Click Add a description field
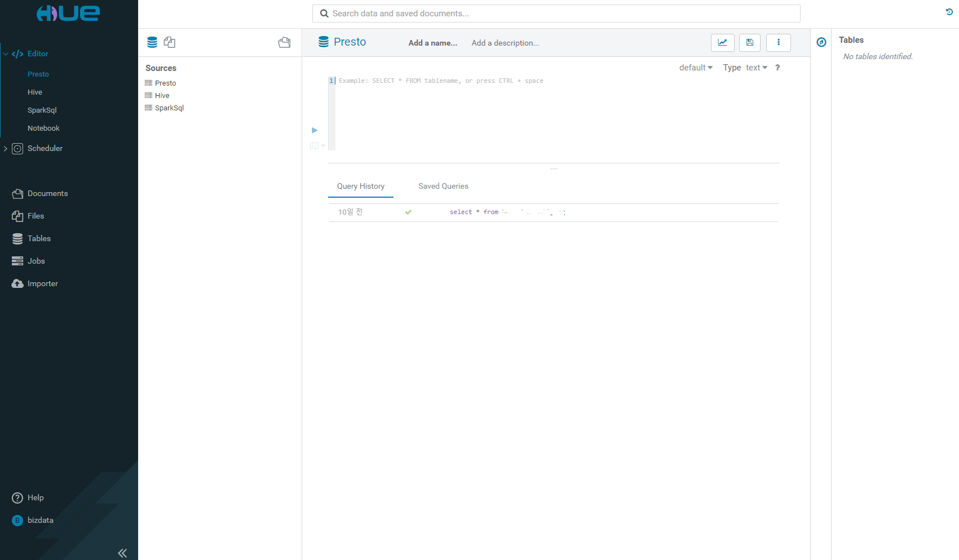The width and height of the screenshot is (959, 560). (x=505, y=43)
